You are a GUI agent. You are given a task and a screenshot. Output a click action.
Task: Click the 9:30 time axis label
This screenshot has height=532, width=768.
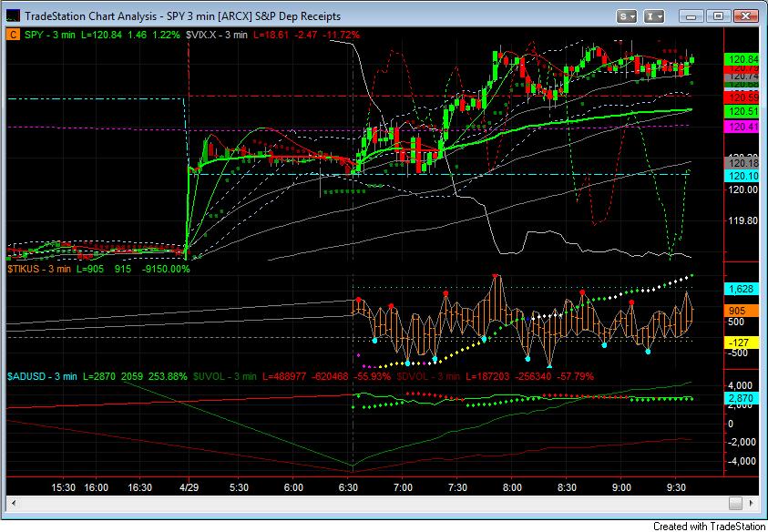point(675,488)
